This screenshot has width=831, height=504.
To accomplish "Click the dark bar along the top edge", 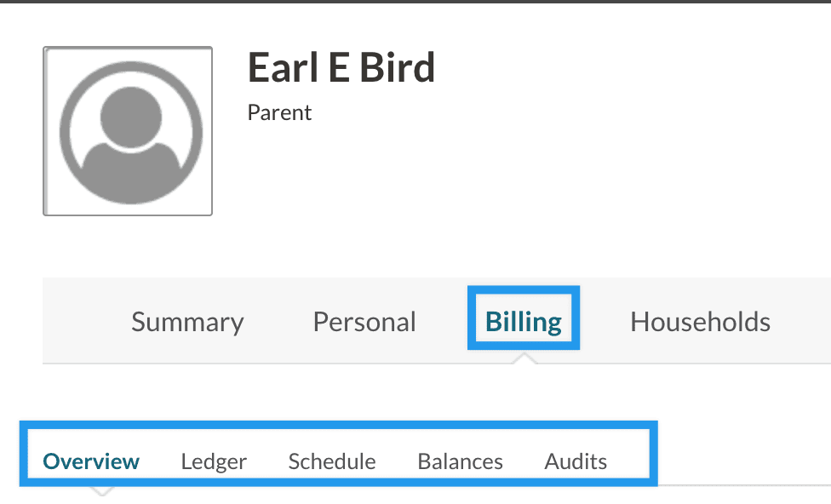I will tap(415, 2).
